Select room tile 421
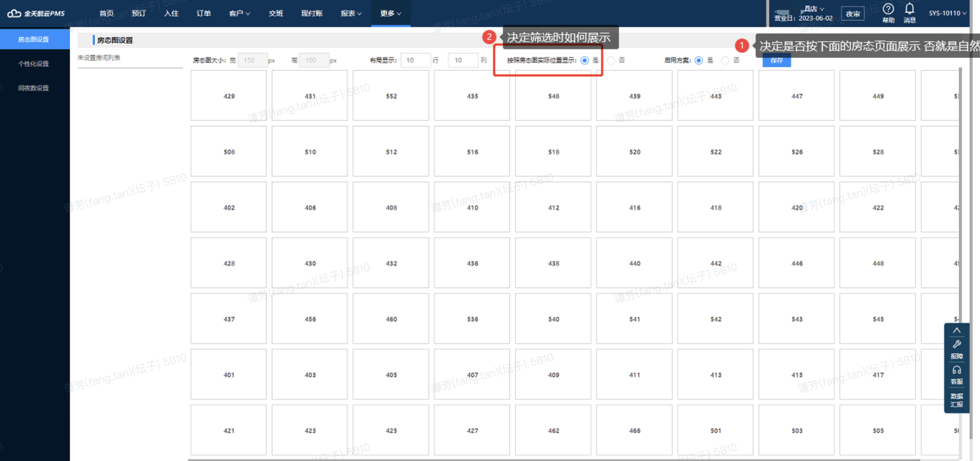 [x=229, y=431]
